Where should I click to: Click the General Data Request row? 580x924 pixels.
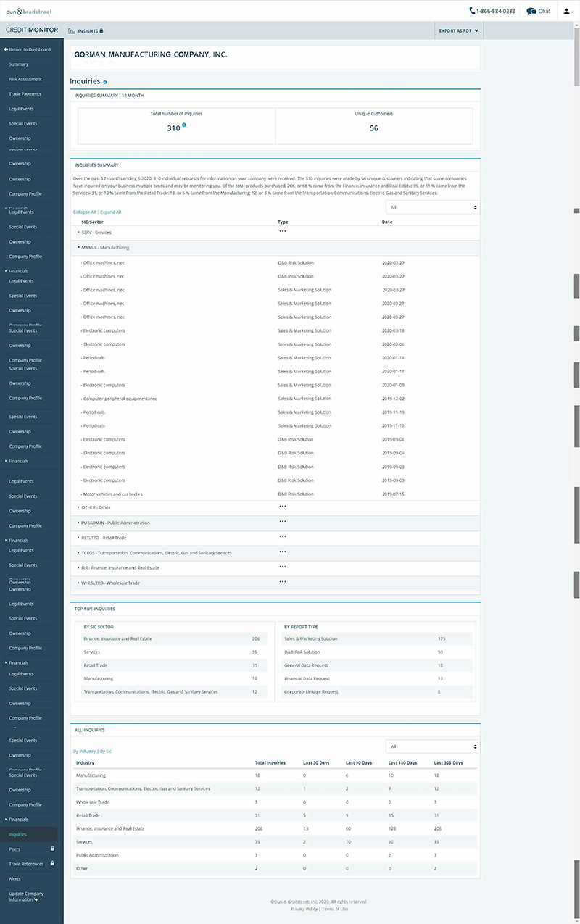point(376,665)
